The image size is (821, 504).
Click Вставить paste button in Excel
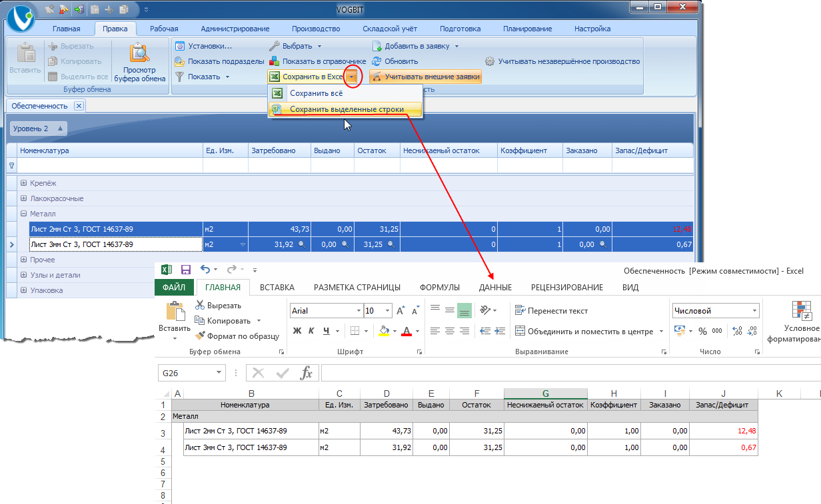pyautogui.click(x=175, y=320)
